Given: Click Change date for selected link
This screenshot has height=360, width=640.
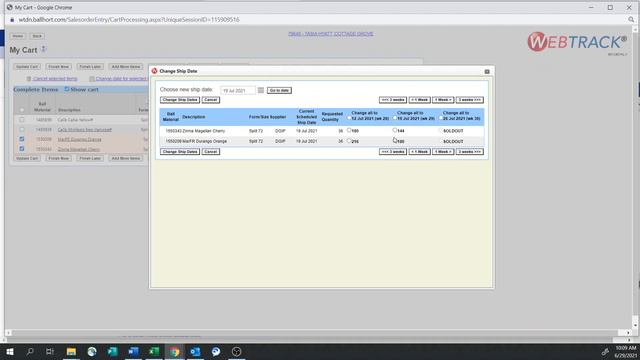Looking at the screenshot, I should pyautogui.click(x=121, y=79).
